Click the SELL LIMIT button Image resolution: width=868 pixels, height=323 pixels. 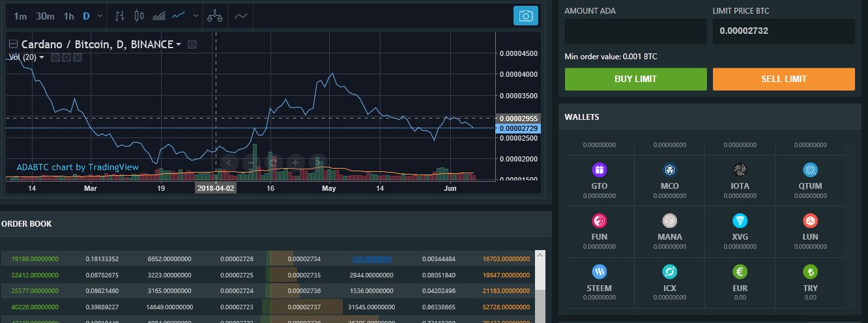[783, 79]
